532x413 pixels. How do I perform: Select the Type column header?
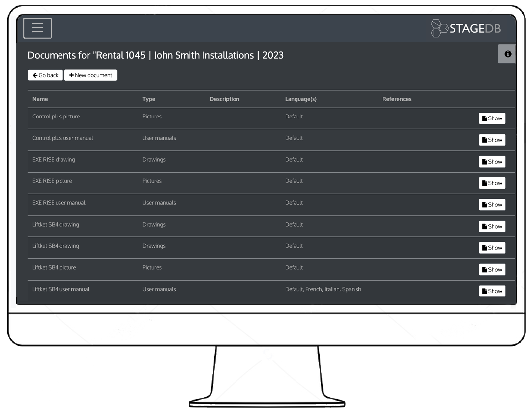coord(149,99)
